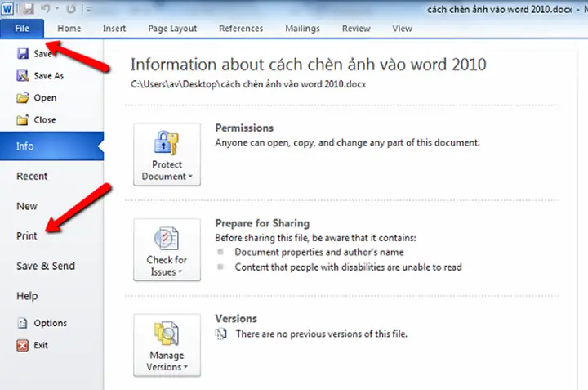588x390 pixels.
Task: Click the Undo arrow in Quick Access Toolbar
Action: pos(46,8)
